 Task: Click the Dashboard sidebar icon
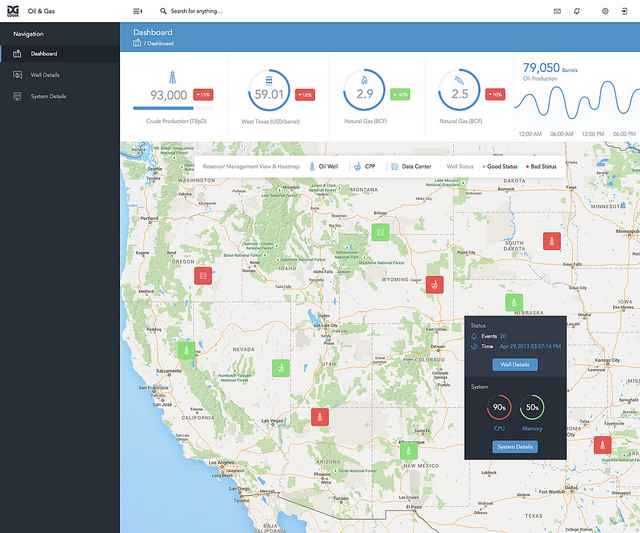click(x=17, y=53)
